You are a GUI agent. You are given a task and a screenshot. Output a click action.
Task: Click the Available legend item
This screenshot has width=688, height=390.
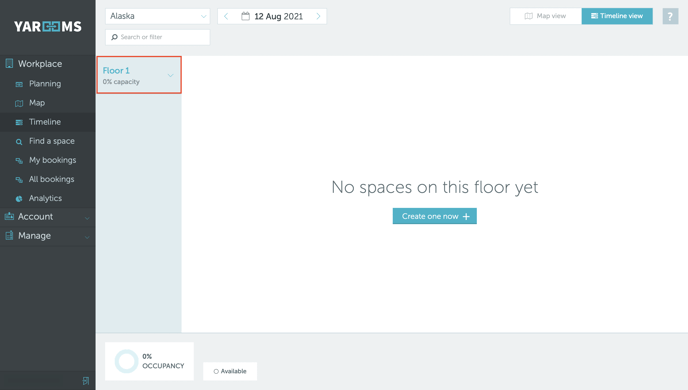[230, 371]
